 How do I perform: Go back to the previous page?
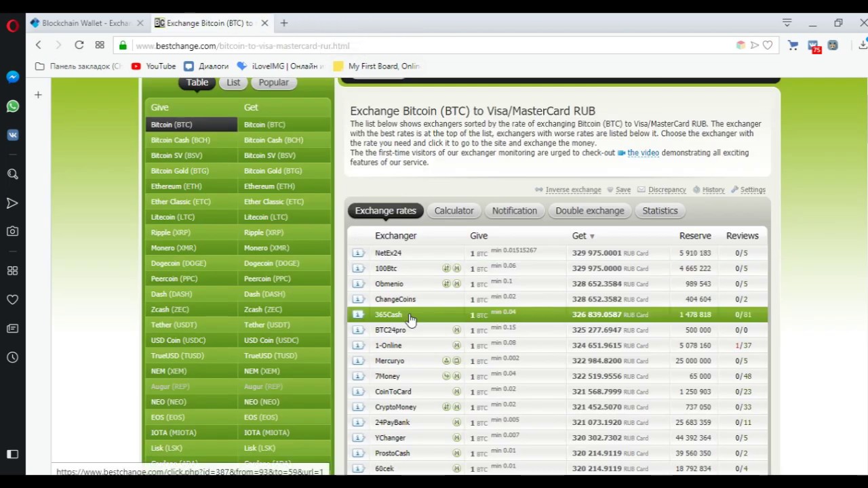(39, 45)
